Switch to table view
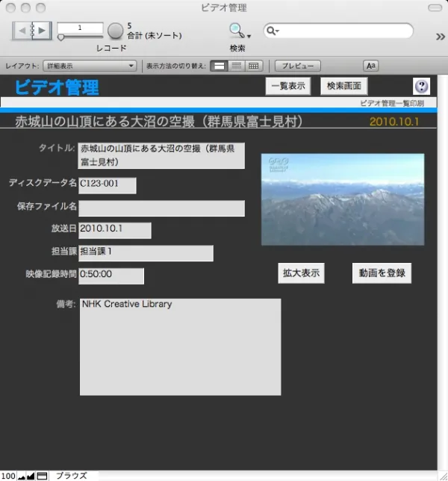 (254, 66)
